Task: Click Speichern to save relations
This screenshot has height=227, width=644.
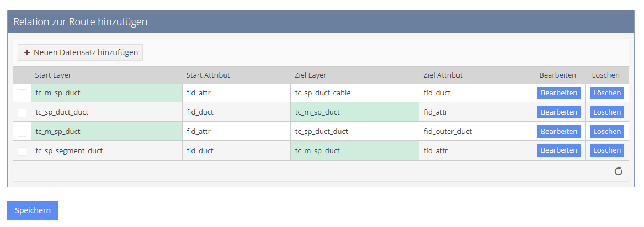Action: coord(33,210)
